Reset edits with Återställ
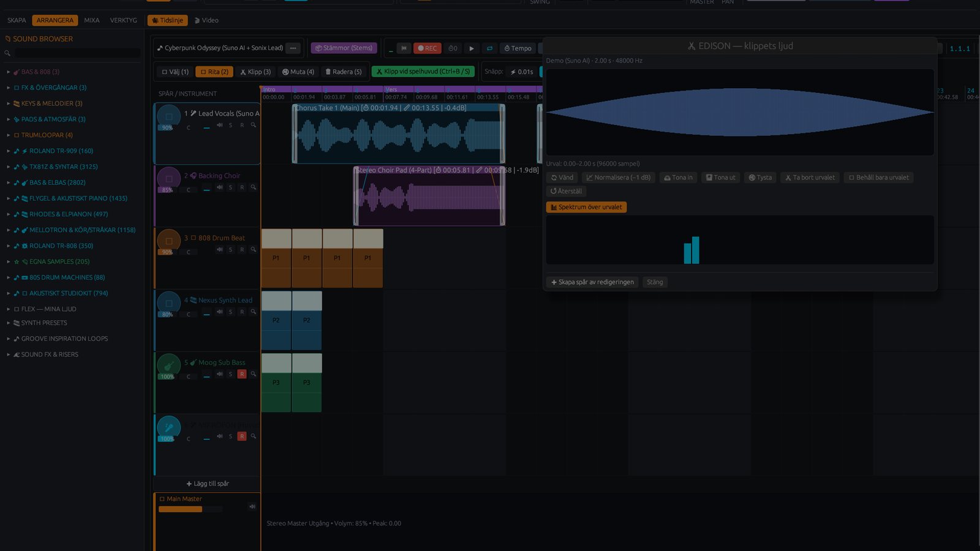The image size is (980, 551). pyautogui.click(x=566, y=191)
